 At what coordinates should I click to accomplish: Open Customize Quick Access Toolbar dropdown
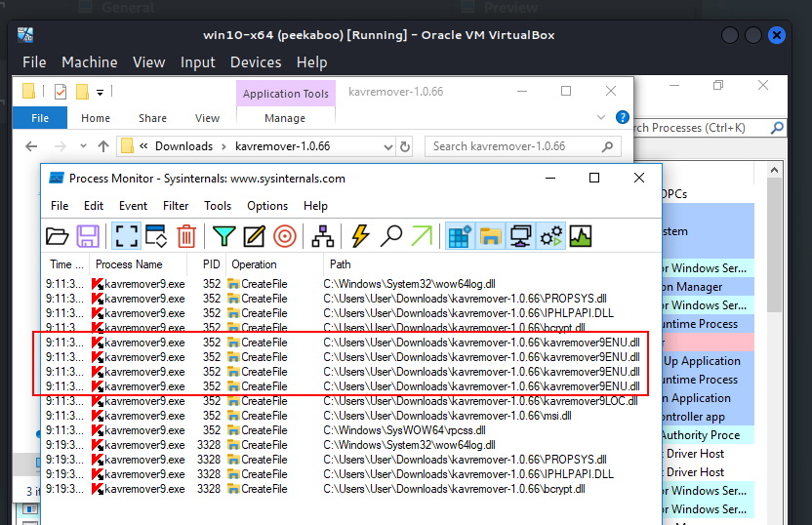[x=100, y=93]
